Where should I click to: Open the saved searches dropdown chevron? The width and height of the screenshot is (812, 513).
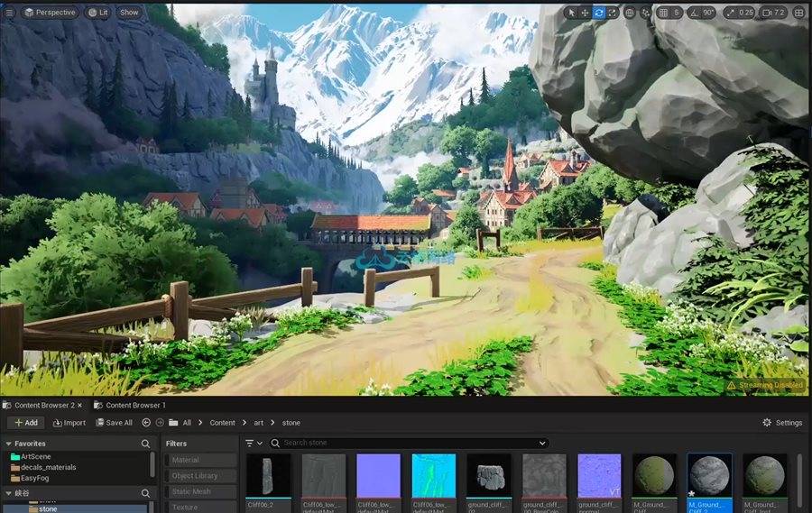pos(542,443)
